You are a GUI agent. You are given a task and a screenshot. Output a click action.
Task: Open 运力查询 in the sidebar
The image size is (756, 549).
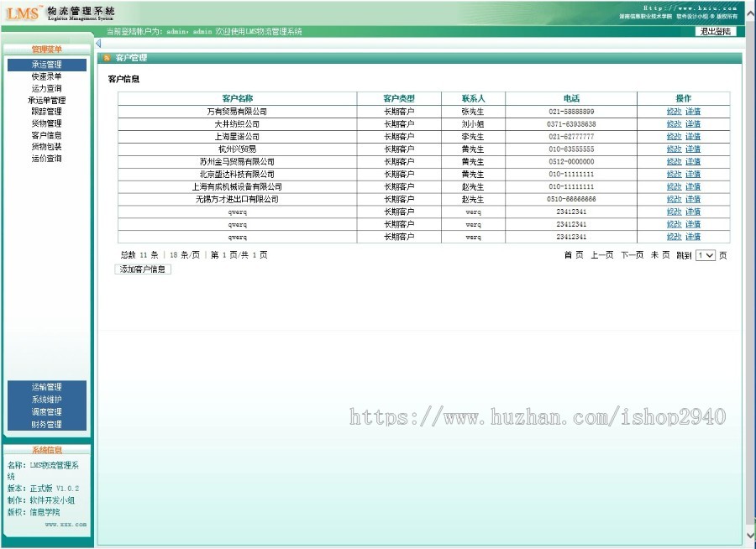[x=47, y=89]
